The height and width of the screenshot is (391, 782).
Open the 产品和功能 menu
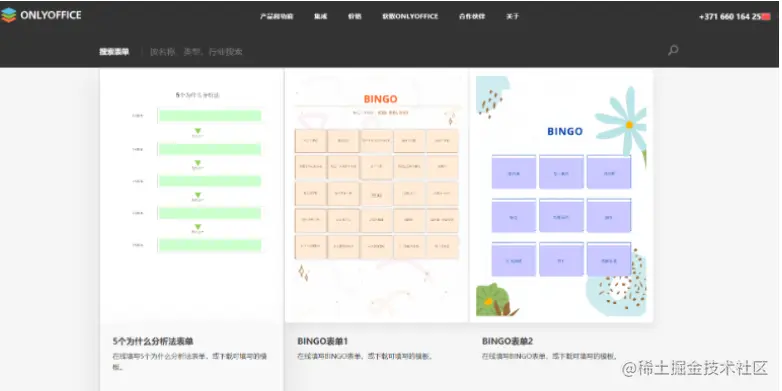click(277, 16)
